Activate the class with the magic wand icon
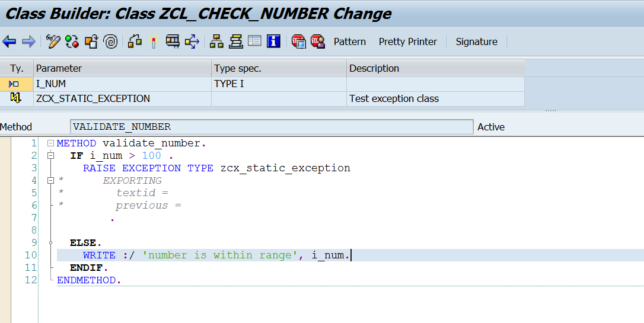The height and width of the screenshot is (323, 644). pos(154,41)
